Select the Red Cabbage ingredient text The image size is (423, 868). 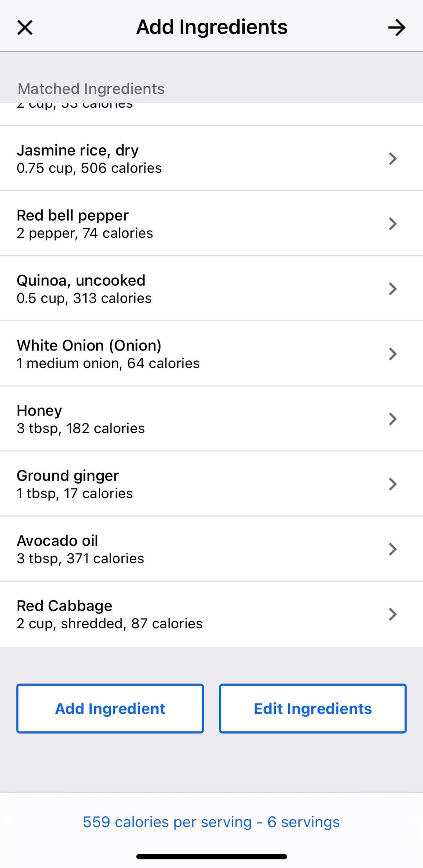point(64,606)
